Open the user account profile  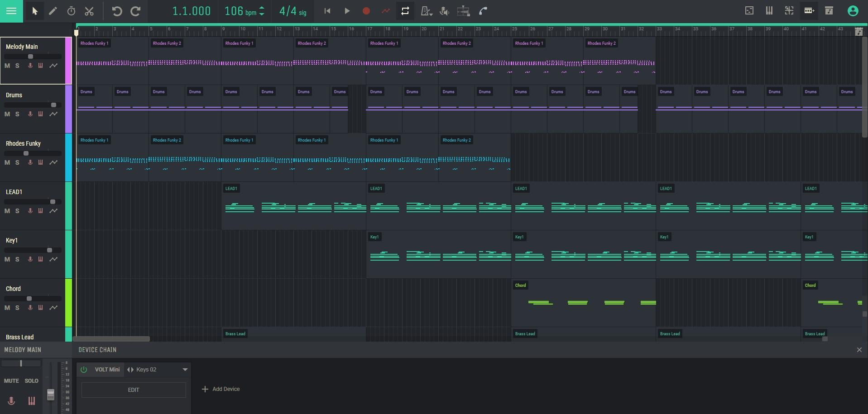853,11
